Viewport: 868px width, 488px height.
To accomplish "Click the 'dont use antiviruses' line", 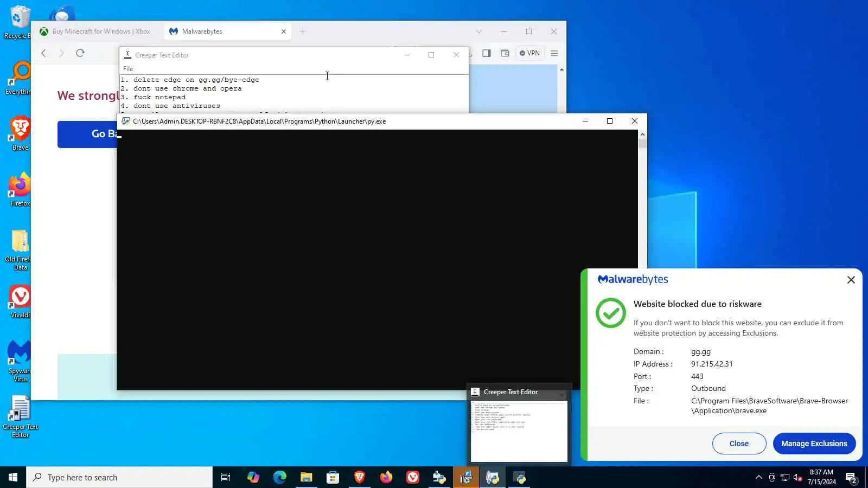I will [x=170, y=106].
